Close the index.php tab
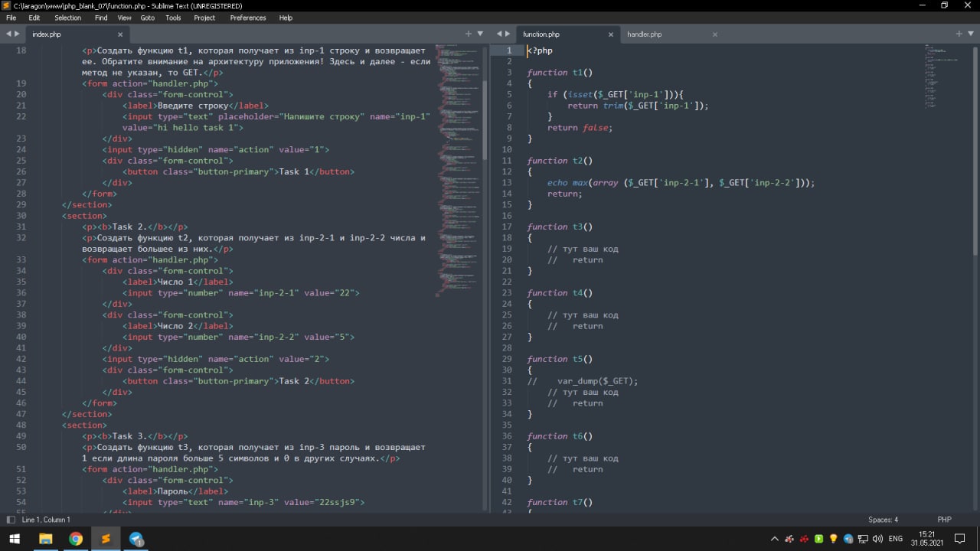This screenshot has height=551, width=980. point(120,34)
